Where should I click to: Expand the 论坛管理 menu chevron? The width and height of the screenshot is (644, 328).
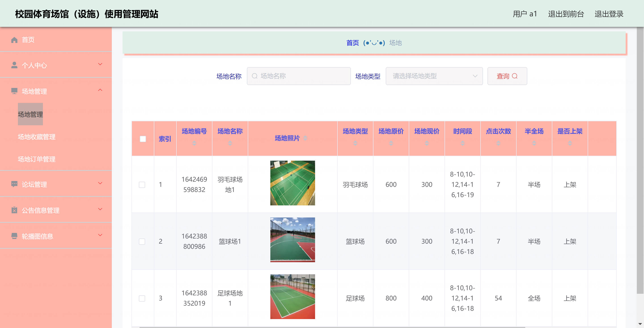(100, 183)
